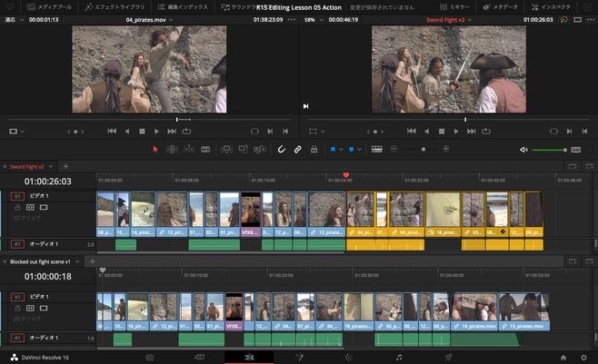Toggle auto track selector on Sword Fight v2 V1
Screen dimensions: 598x364
tap(30, 208)
